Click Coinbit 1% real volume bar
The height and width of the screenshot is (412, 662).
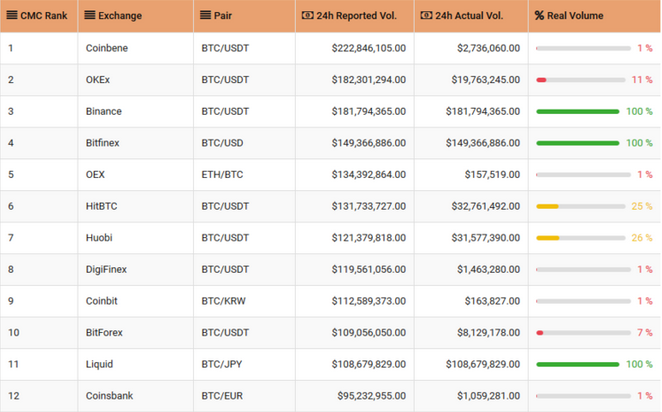583,301
